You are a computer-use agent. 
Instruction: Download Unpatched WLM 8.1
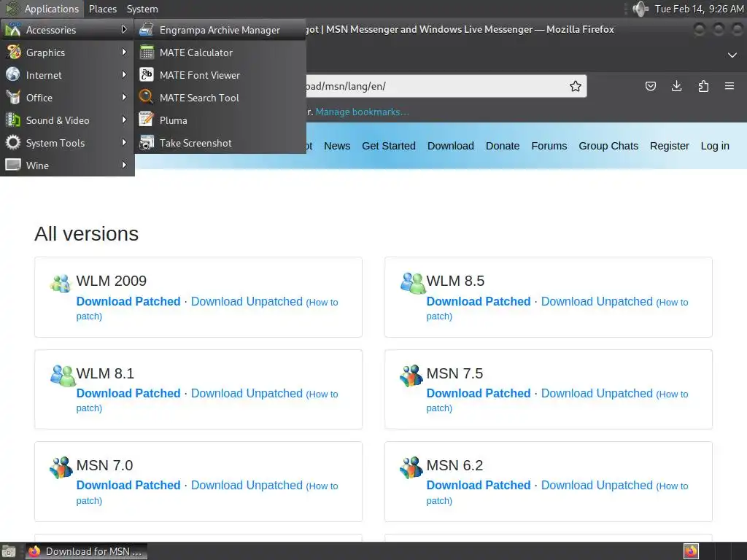tap(247, 393)
